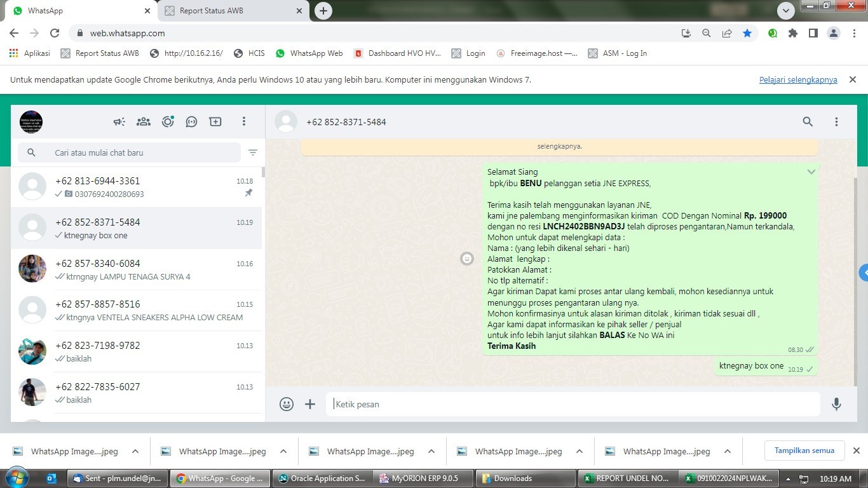The height and width of the screenshot is (488, 868).
Task: React to the long message with emoji
Action: click(467, 259)
